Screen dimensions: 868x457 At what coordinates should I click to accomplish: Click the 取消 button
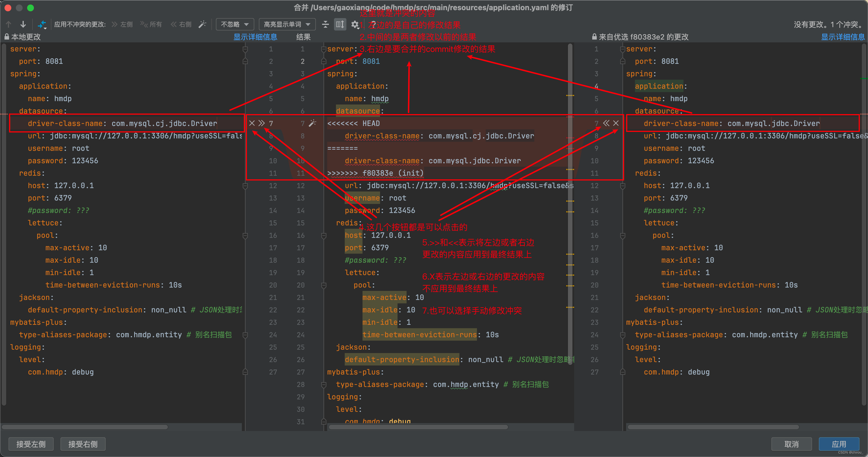[791, 444]
